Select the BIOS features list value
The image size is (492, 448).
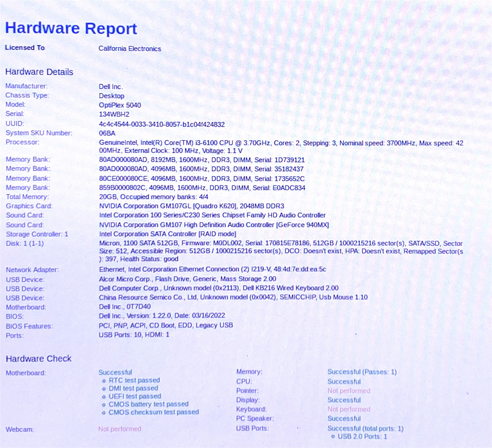166,325
